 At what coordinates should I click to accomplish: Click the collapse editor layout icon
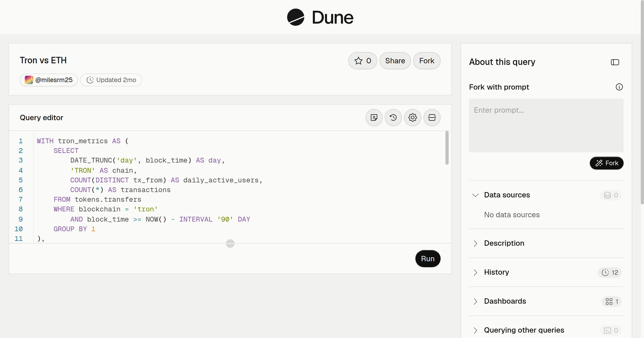click(432, 117)
